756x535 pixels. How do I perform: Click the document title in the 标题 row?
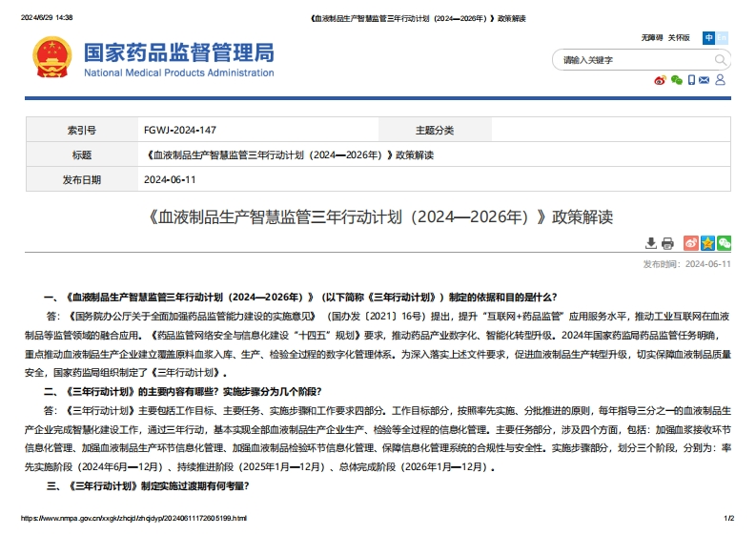pos(288,154)
